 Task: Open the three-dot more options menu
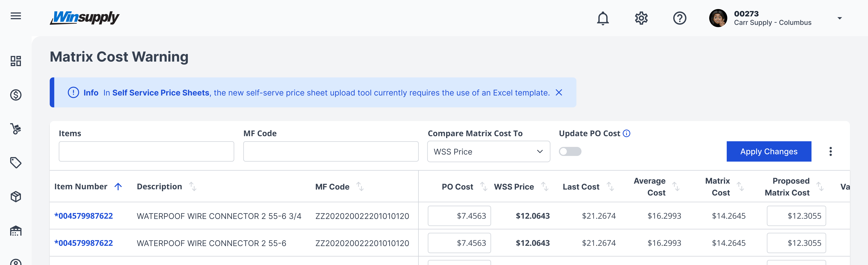tap(830, 152)
